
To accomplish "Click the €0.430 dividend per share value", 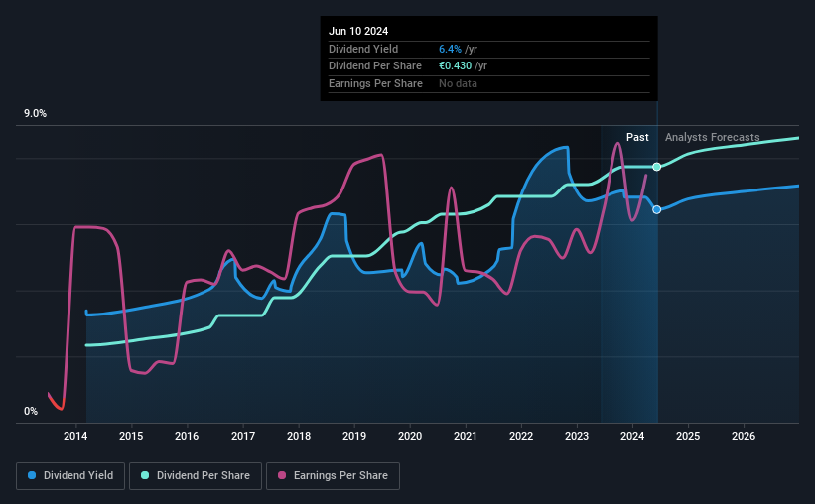I will point(456,66).
